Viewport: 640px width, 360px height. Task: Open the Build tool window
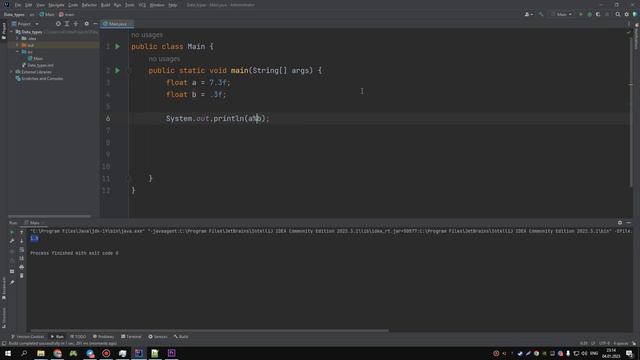point(181,337)
